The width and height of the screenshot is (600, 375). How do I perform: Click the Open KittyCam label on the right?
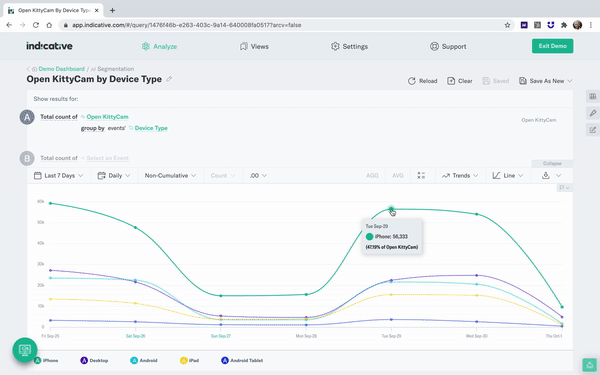pyautogui.click(x=538, y=120)
